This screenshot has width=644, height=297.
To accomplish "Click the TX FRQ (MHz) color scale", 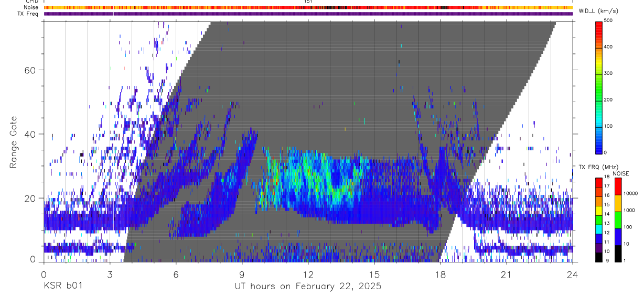I will [599, 219].
